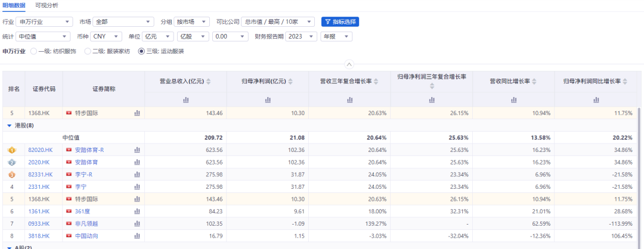Sort by 营业总收入(亿元) sort arrows

tap(208, 82)
